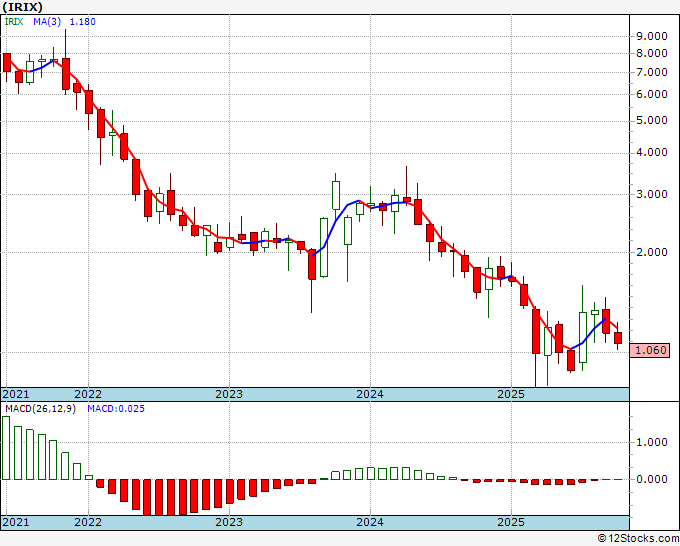Click the 2.000 price axis label
Viewport: 680px width, 546px height.
click(651, 252)
